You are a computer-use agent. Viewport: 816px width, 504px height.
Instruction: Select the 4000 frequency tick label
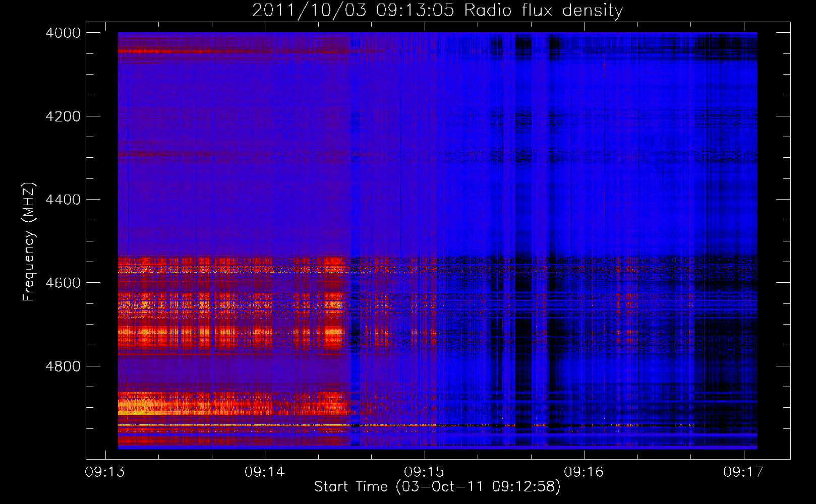(x=63, y=33)
